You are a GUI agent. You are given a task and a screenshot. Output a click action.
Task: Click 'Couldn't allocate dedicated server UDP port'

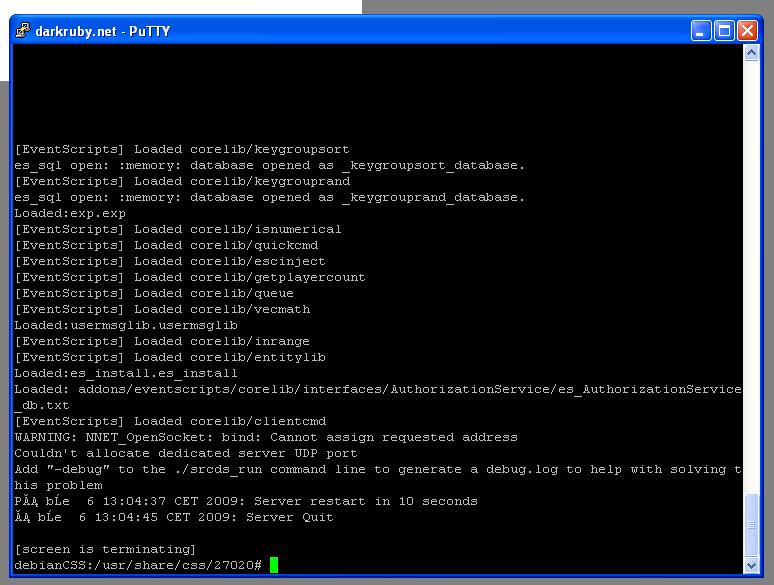[x=186, y=453]
